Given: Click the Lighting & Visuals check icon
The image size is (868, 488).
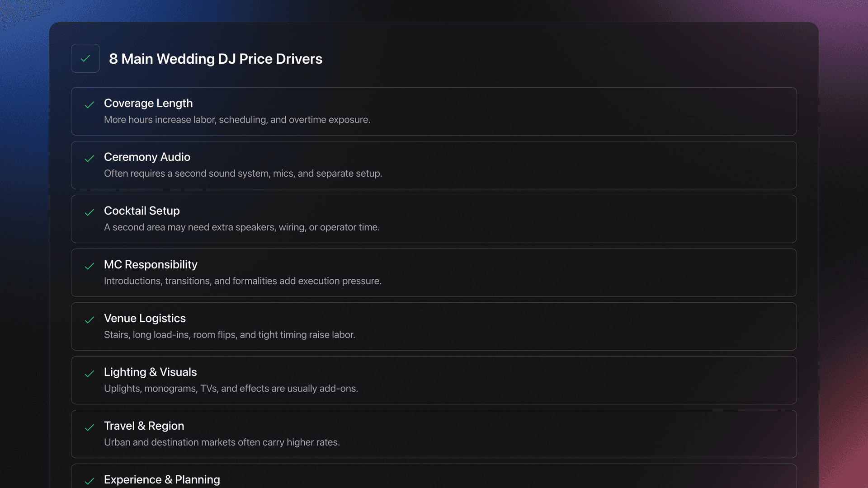Looking at the screenshot, I should tap(90, 374).
